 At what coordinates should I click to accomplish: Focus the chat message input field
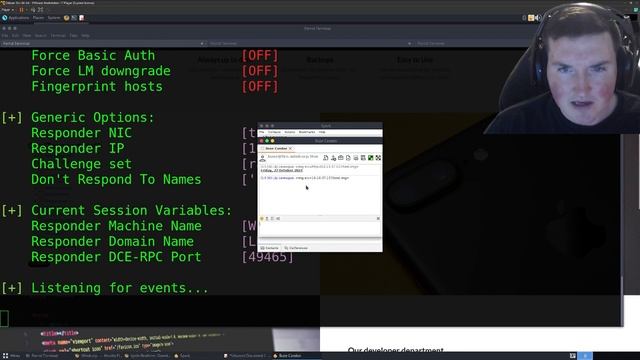click(x=320, y=229)
